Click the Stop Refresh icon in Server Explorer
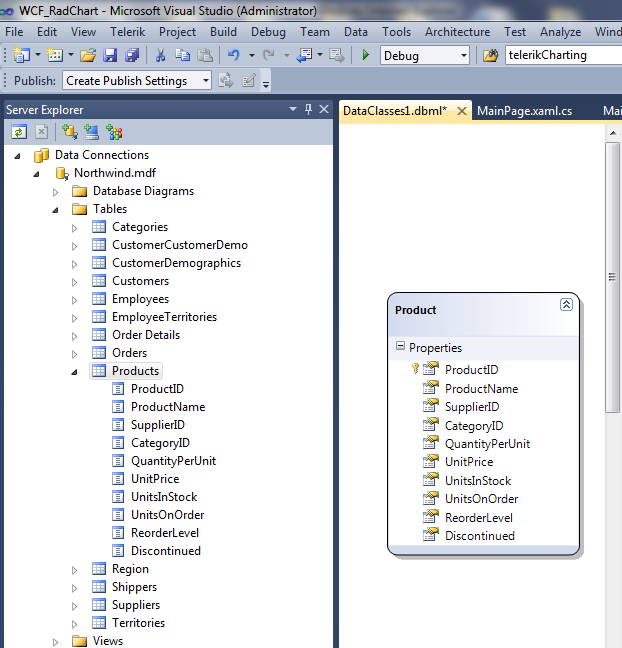 [41, 132]
